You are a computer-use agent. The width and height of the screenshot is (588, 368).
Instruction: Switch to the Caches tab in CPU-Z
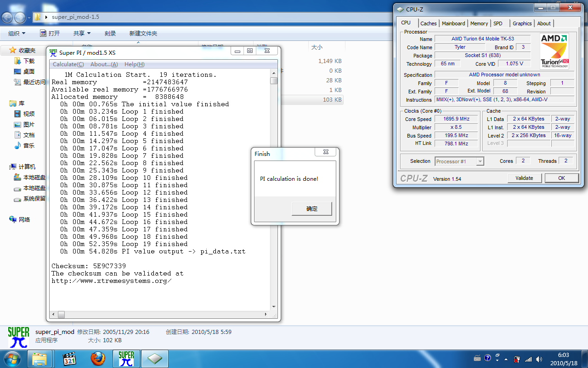coord(429,23)
